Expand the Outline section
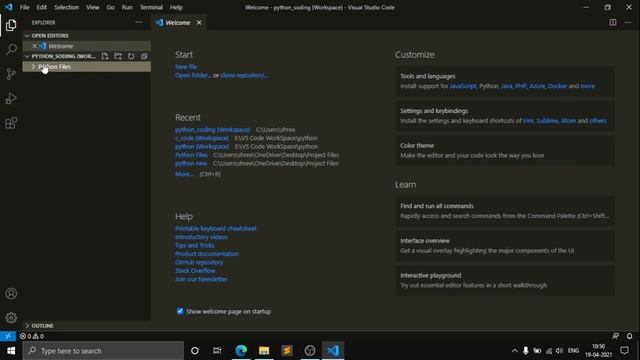The image size is (640, 360). [87, 325]
